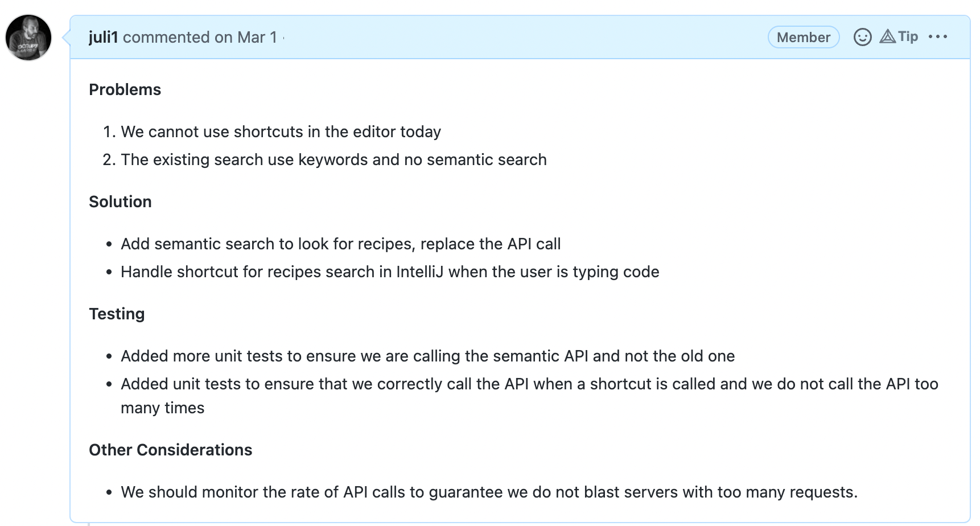
Task: Select the Problems heading text
Action: tap(125, 89)
